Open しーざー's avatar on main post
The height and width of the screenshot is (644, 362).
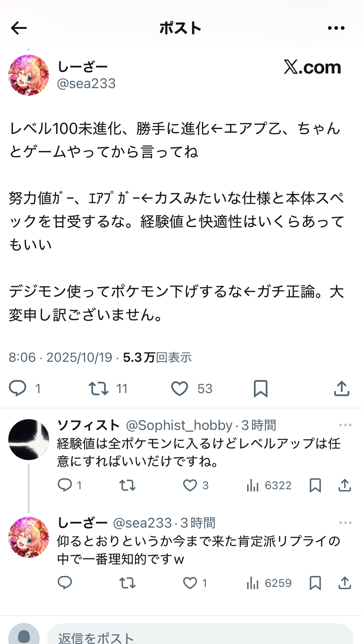coord(29,75)
